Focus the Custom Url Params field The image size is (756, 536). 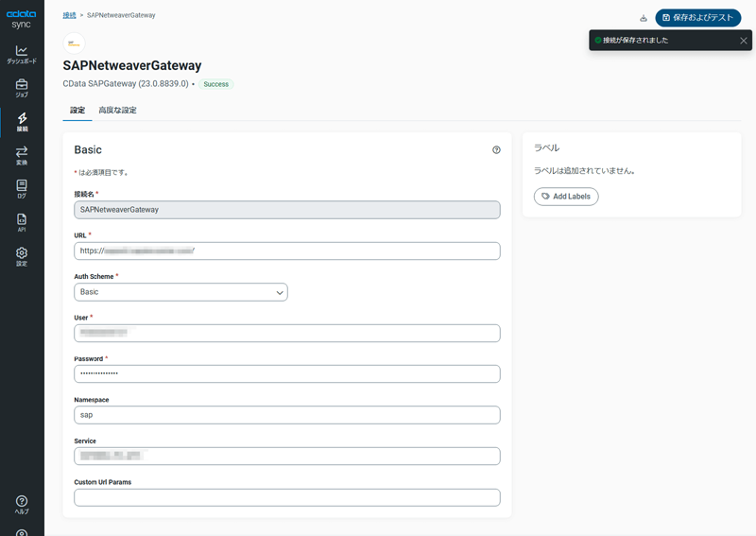(x=286, y=497)
